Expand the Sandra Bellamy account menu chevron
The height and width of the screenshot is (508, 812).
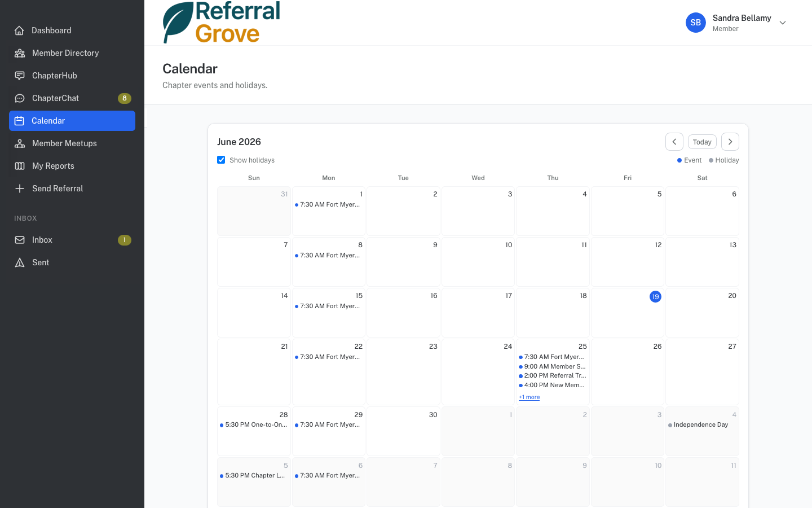click(x=783, y=23)
